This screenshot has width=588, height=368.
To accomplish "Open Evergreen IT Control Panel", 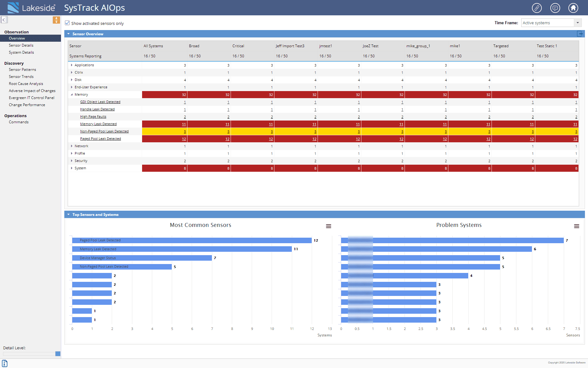I will 32,98.
